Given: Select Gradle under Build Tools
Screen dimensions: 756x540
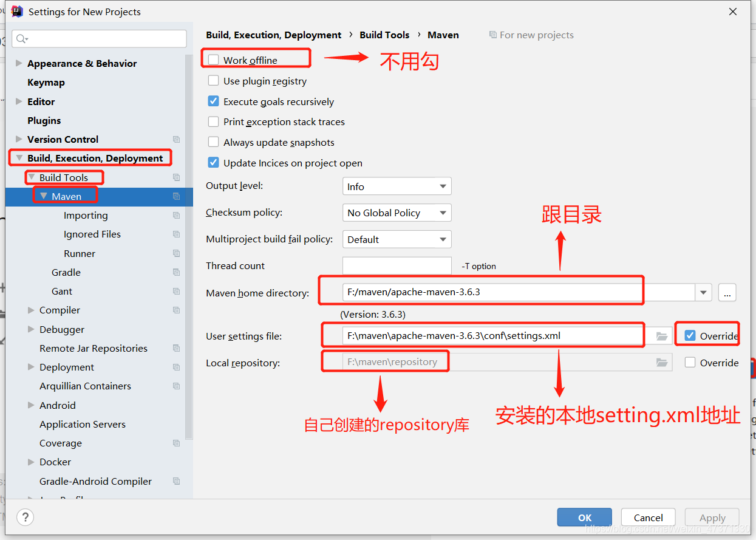Looking at the screenshot, I should pyautogui.click(x=66, y=272).
